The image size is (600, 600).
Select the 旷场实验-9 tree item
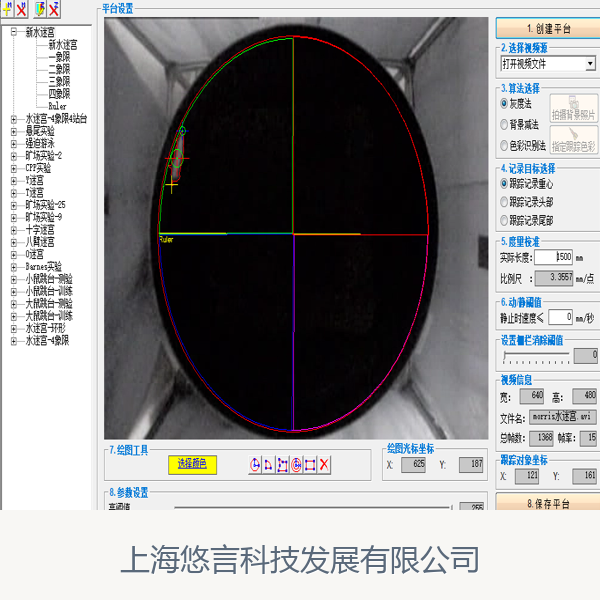point(44,217)
